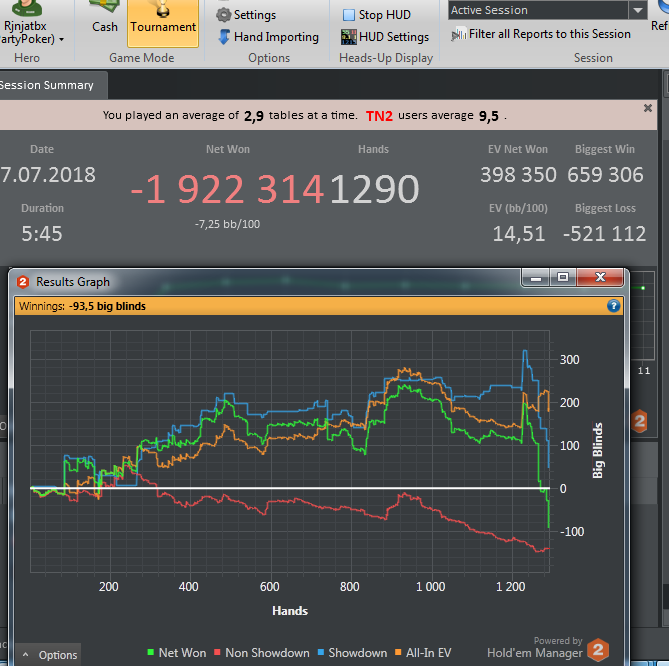
Task: Expand the Options panel in Results Graph
Action: click(x=49, y=654)
